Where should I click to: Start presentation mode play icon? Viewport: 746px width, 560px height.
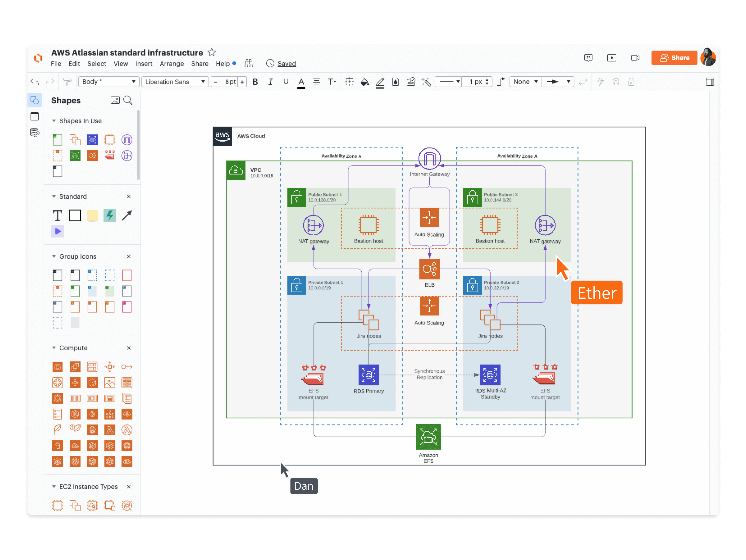(611, 58)
